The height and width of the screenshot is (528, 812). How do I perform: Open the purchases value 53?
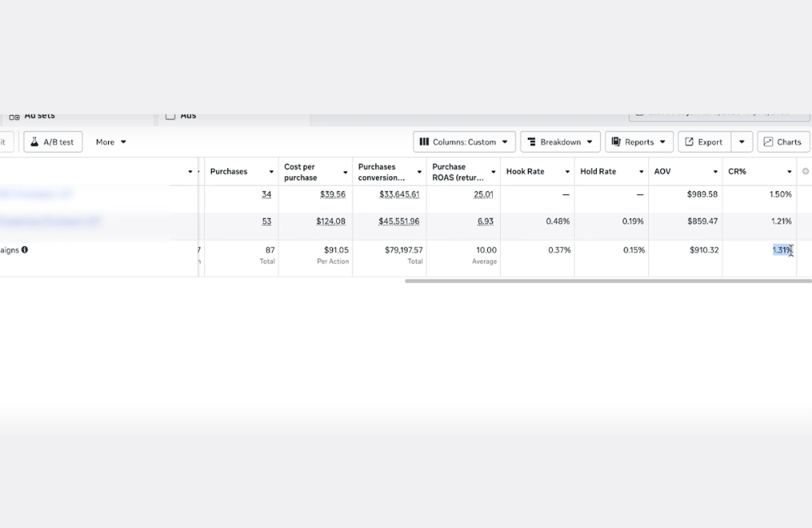pyautogui.click(x=266, y=221)
